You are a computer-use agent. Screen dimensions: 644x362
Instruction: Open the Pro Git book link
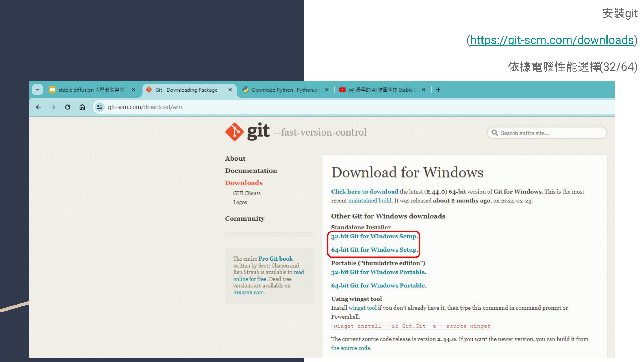[275, 259]
